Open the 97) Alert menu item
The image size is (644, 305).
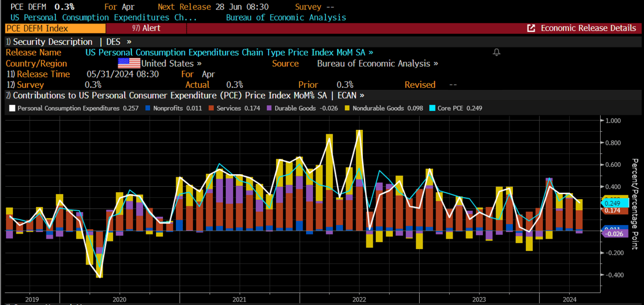[x=146, y=28]
